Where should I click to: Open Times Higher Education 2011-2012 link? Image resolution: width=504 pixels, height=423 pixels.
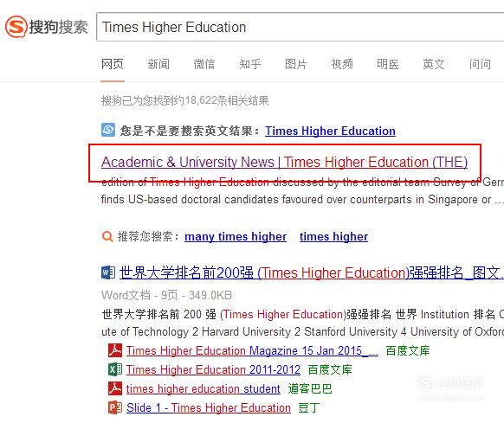coord(213,369)
